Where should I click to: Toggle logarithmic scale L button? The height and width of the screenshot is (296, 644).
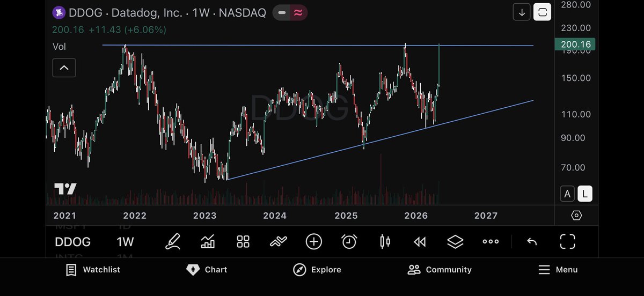coord(585,194)
